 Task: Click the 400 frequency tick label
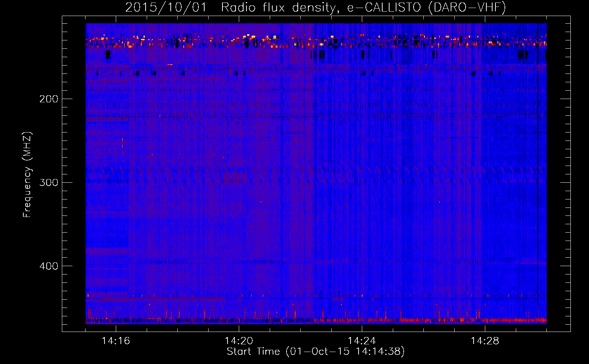49,266
